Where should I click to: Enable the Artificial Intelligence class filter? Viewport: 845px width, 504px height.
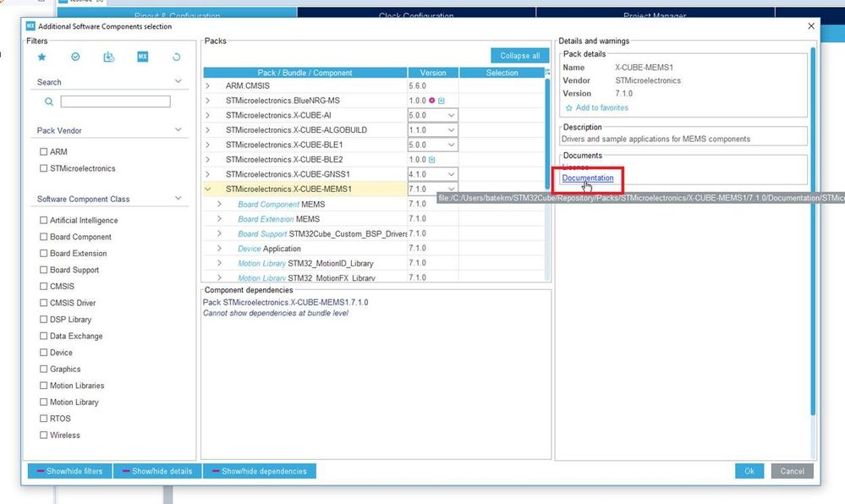44,220
